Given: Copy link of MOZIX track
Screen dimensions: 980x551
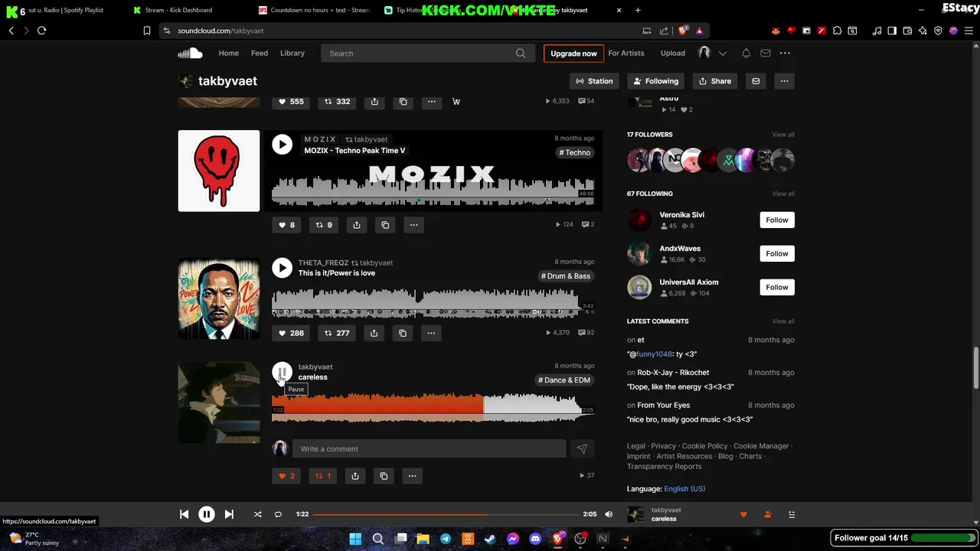Looking at the screenshot, I should coord(385,225).
